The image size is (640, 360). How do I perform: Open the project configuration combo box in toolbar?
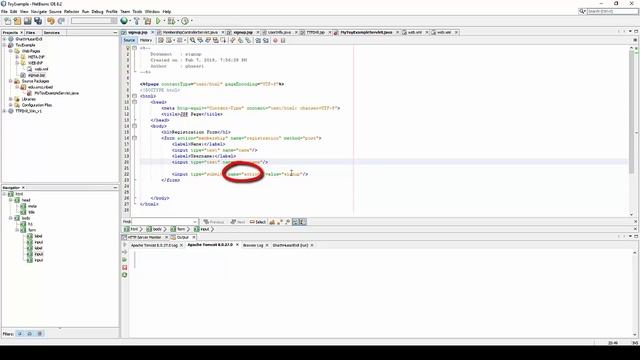click(93, 21)
